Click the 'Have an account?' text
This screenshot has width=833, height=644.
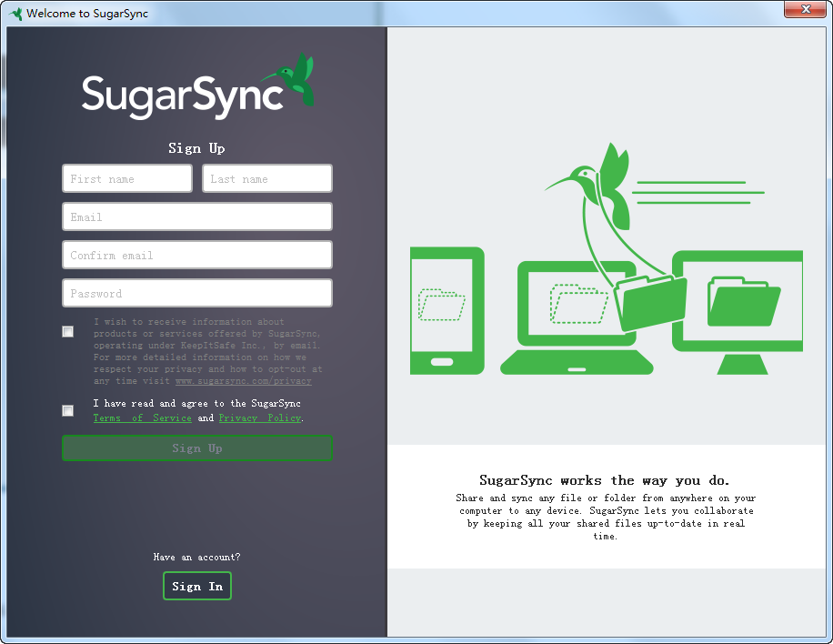click(196, 557)
